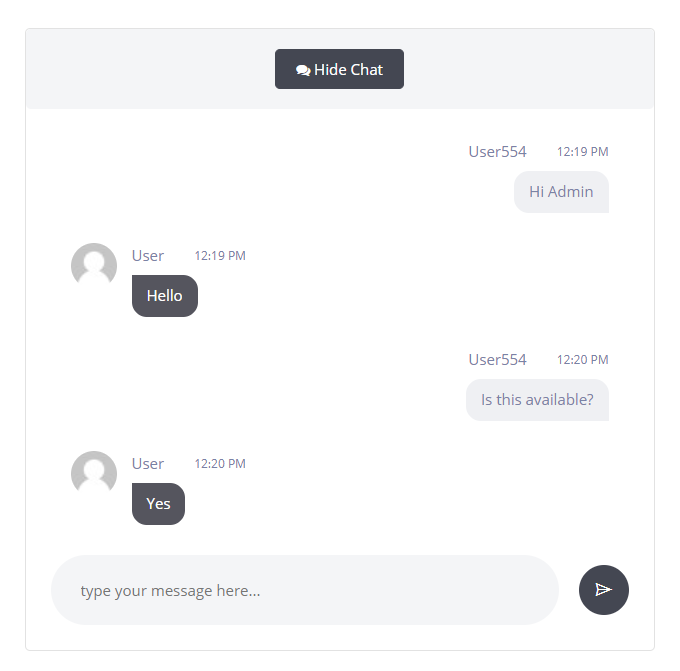Click the paper plane send icon
Viewport: 680px width, 671px height.
(603, 590)
